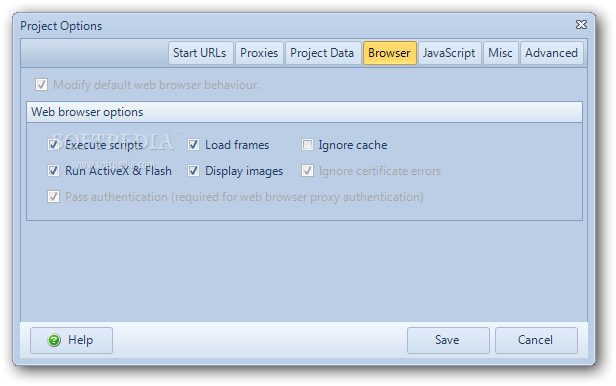The image size is (616, 386).
Task: Toggle the Execute scripts checkbox
Action: pyautogui.click(x=53, y=145)
